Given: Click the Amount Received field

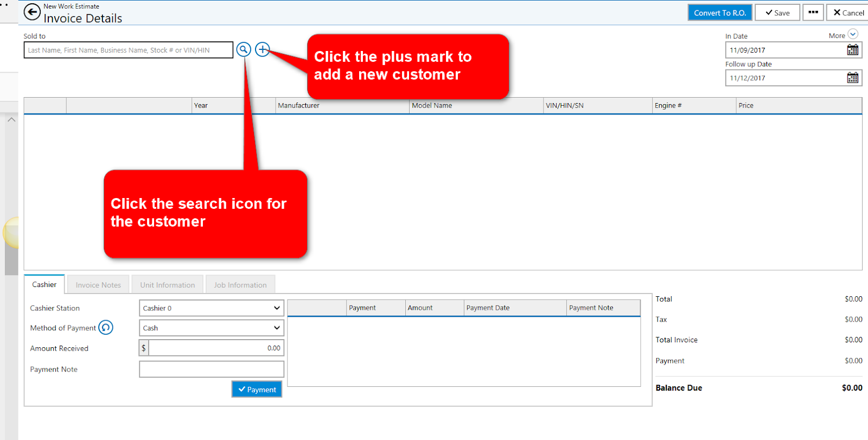Looking at the screenshot, I should pos(216,348).
